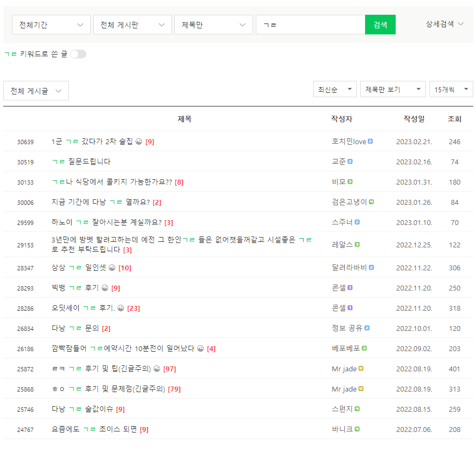The image size is (476, 450).
Task: Click image icon on 오딧세이 후기 post
Action: (121, 308)
